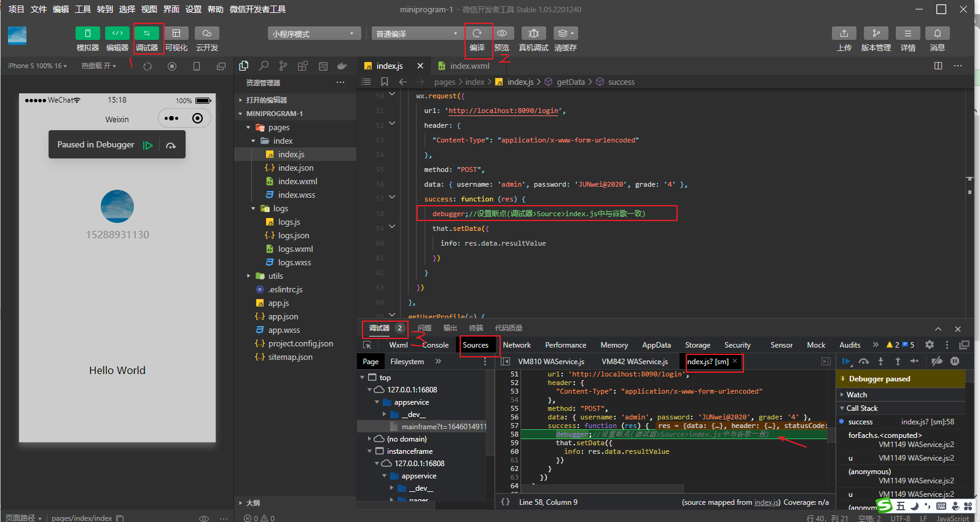The width and height of the screenshot is (980, 522).
Task: Open the search magnifier in activity bar
Action: (264, 66)
